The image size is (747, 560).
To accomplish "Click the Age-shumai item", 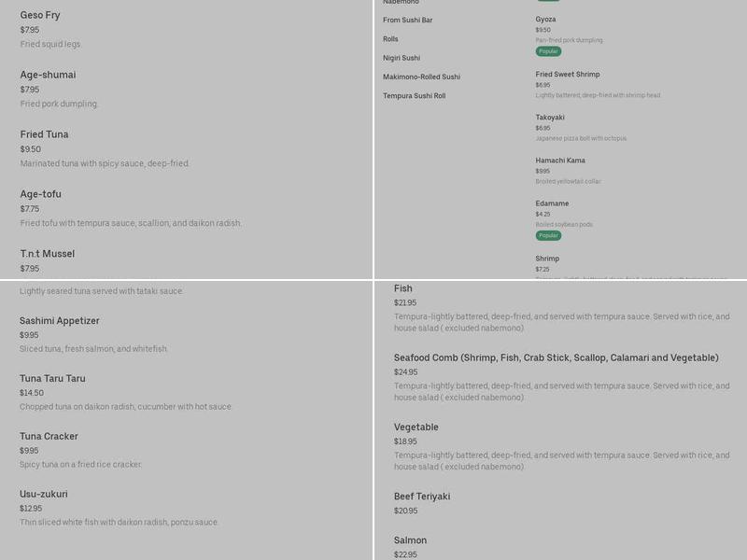I will click(48, 75).
